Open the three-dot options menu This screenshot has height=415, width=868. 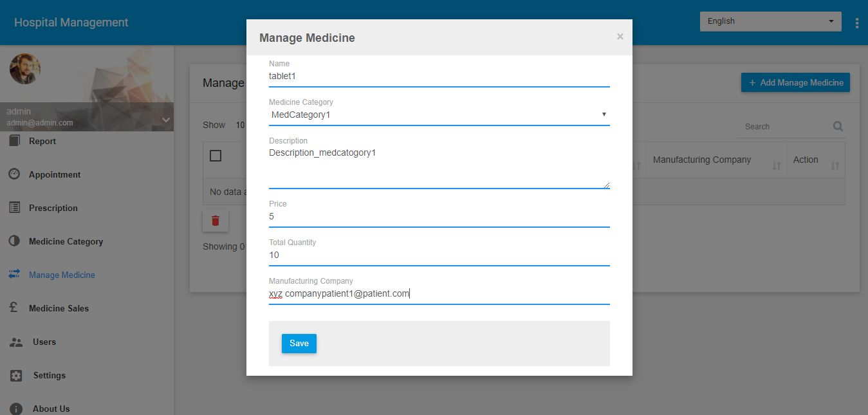[x=857, y=23]
